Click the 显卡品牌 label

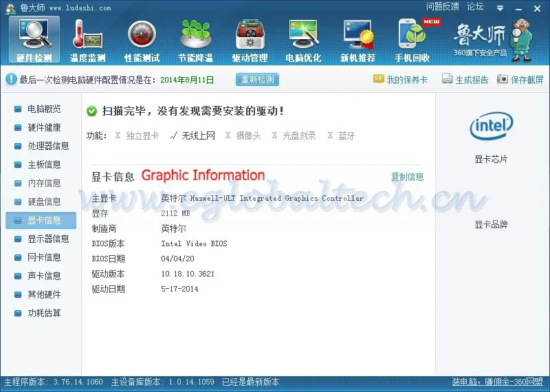click(x=491, y=225)
